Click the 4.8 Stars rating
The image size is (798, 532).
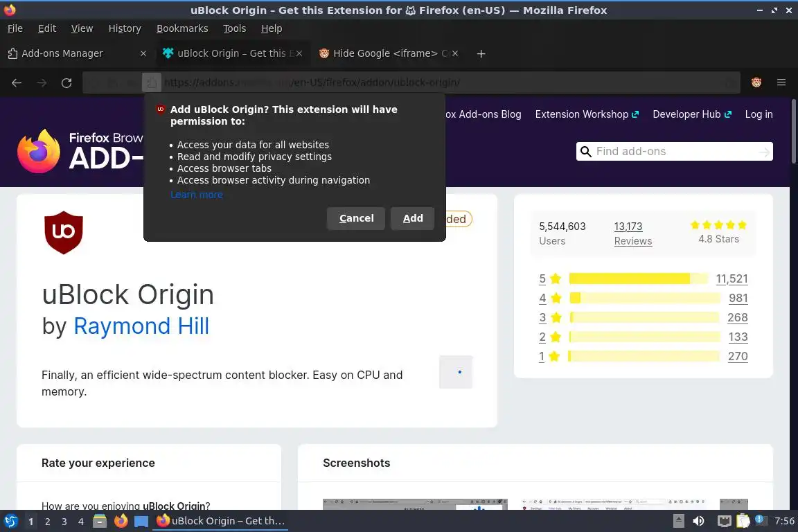tap(718, 232)
